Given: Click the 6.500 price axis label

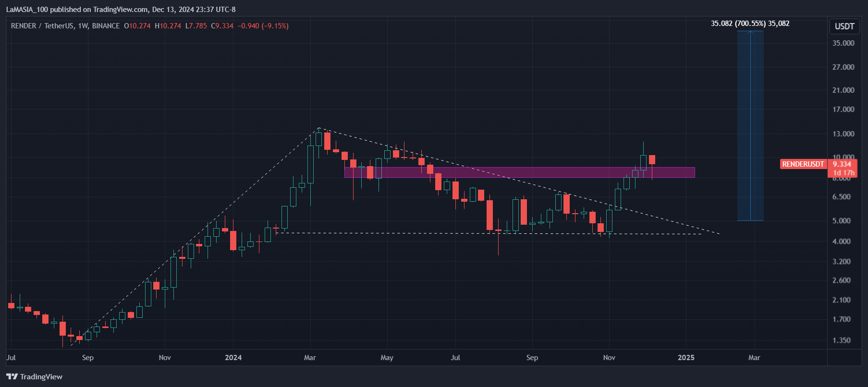Looking at the screenshot, I should pos(841,197).
